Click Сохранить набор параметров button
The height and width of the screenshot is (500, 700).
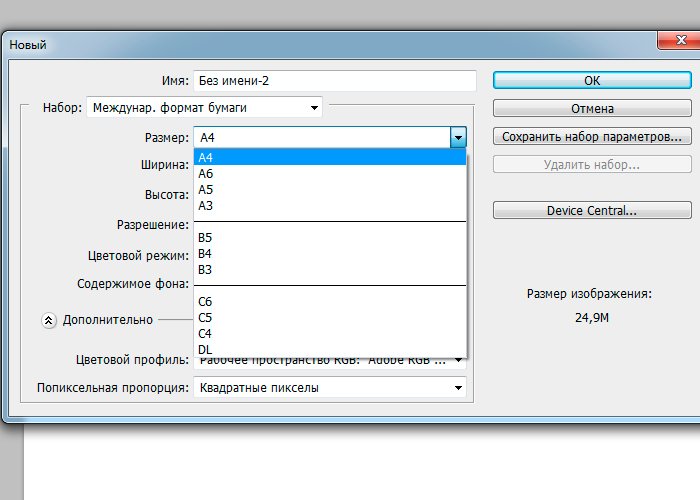pos(591,136)
